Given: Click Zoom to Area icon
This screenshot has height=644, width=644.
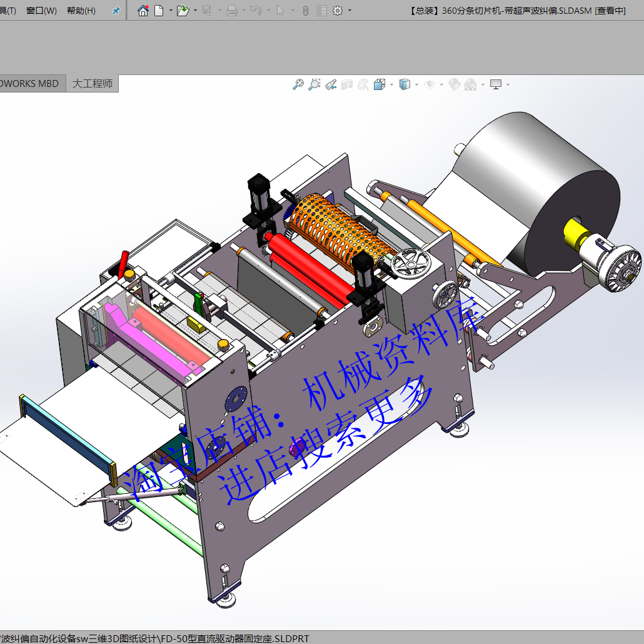Looking at the screenshot, I should [x=314, y=84].
